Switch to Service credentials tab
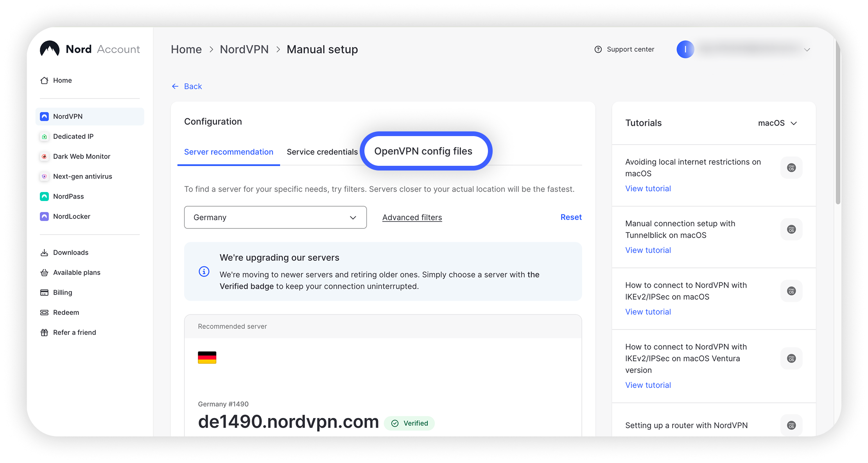 coord(322,152)
